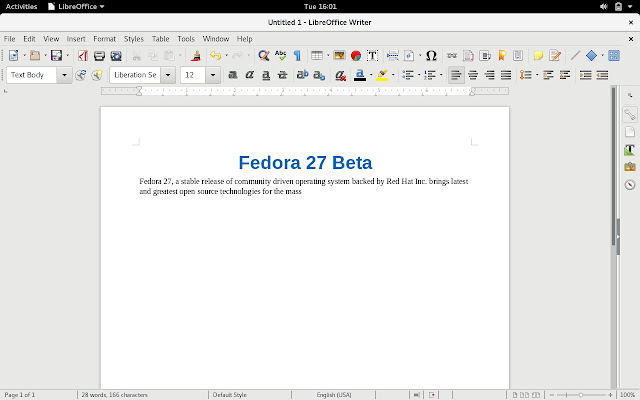Insert a cross-reference
This screenshot has height=400, width=640.
point(518,55)
